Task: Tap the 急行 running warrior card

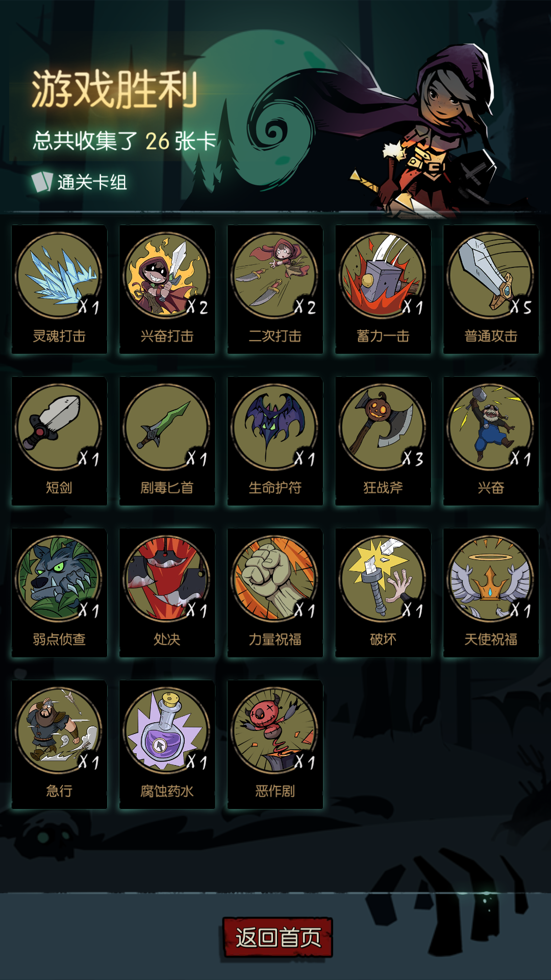Action: 59,744
